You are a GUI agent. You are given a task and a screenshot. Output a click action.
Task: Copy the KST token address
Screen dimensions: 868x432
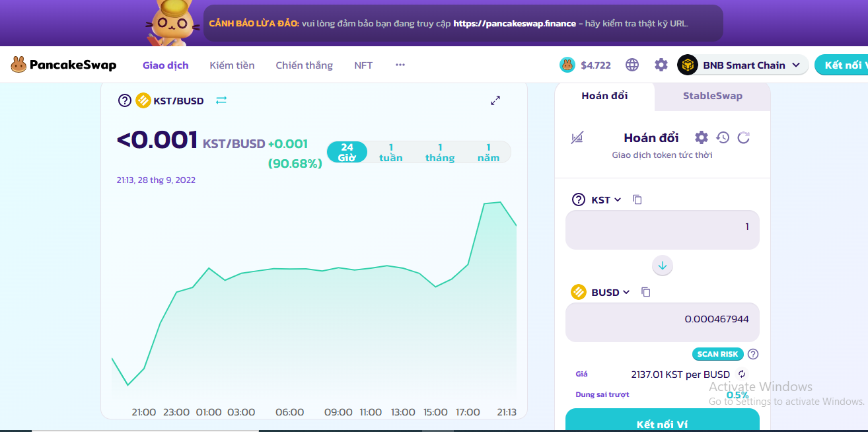(x=637, y=199)
